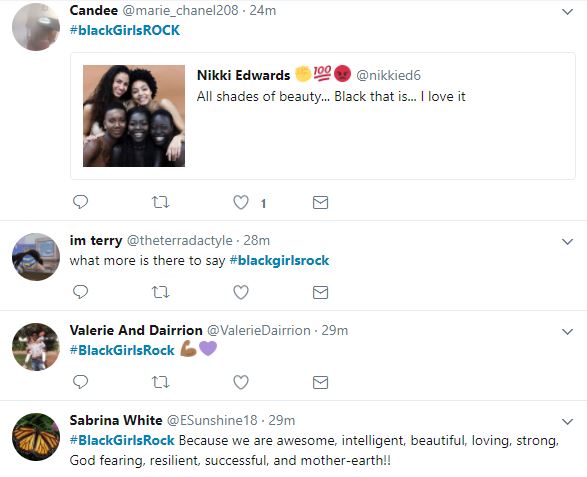Like im terry's tweet

[241, 292]
